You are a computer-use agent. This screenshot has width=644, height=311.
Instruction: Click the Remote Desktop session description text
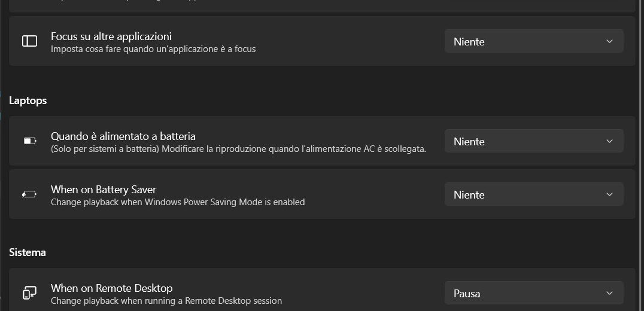tap(166, 301)
